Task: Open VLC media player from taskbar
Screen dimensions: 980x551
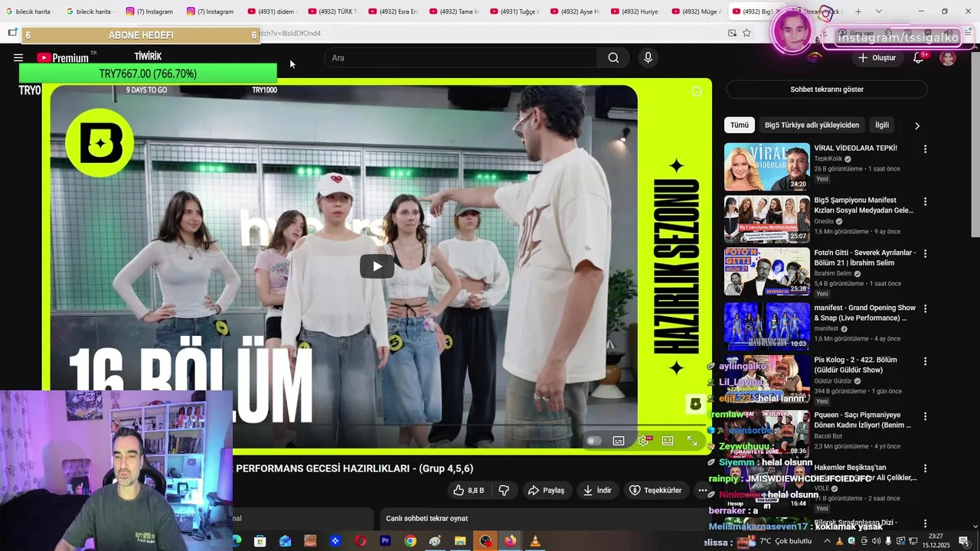Action: click(x=535, y=541)
